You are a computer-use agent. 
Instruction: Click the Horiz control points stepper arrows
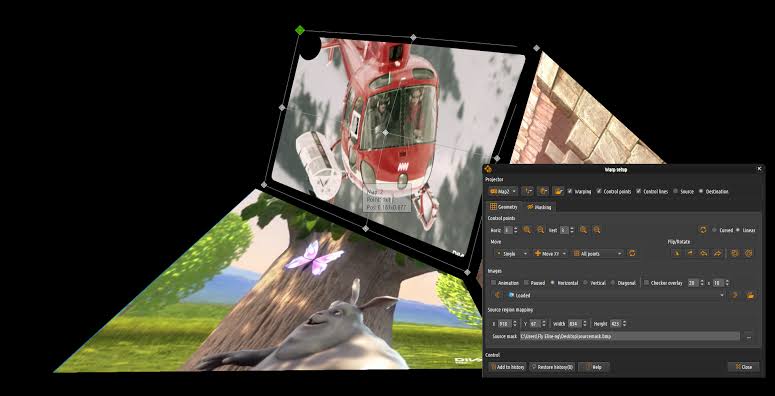tap(517, 230)
